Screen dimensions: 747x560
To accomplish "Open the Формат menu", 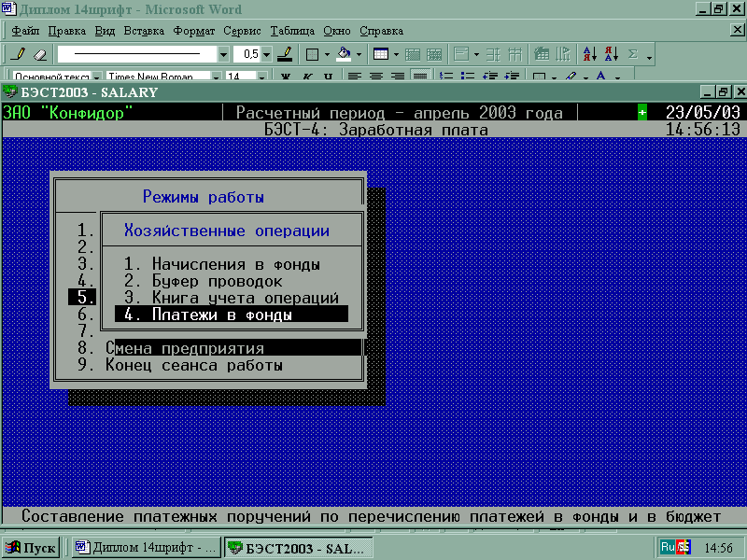I will point(194,31).
